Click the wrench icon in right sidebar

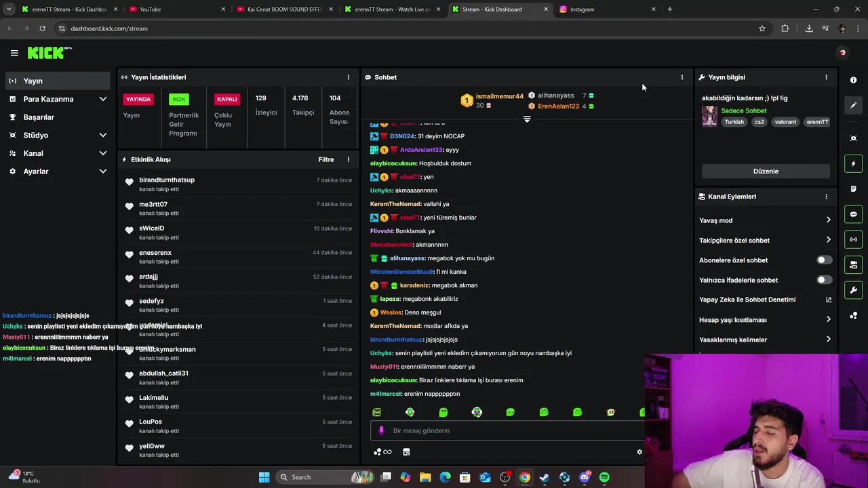[x=853, y=290]
